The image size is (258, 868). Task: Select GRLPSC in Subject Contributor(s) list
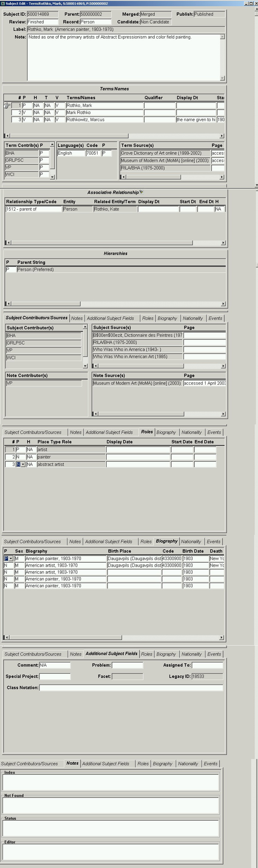(x=43, y=343)
